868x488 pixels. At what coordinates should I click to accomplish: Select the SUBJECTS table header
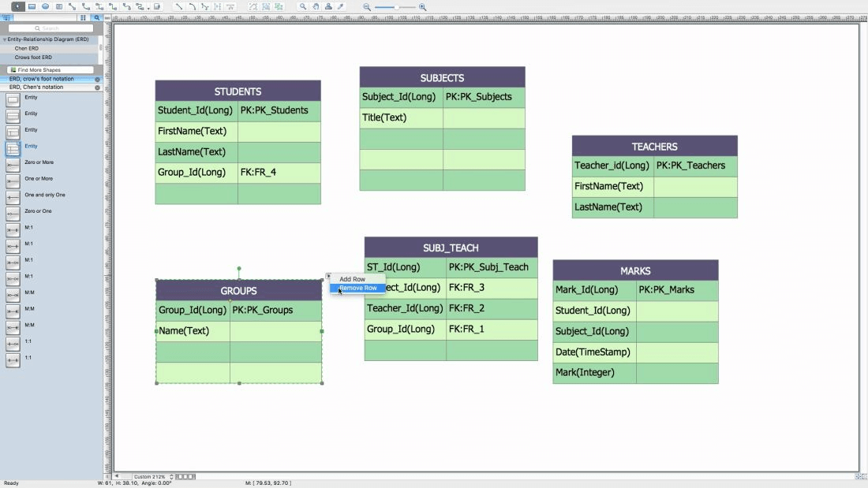pos(443,77)
